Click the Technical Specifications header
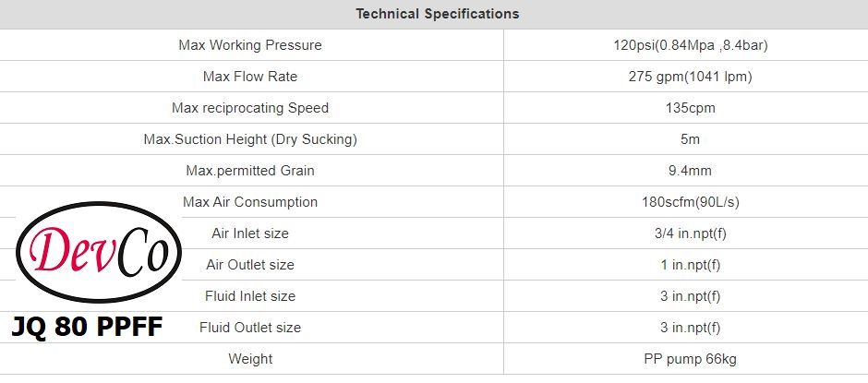868x383 pixels. tap(437, 14)
